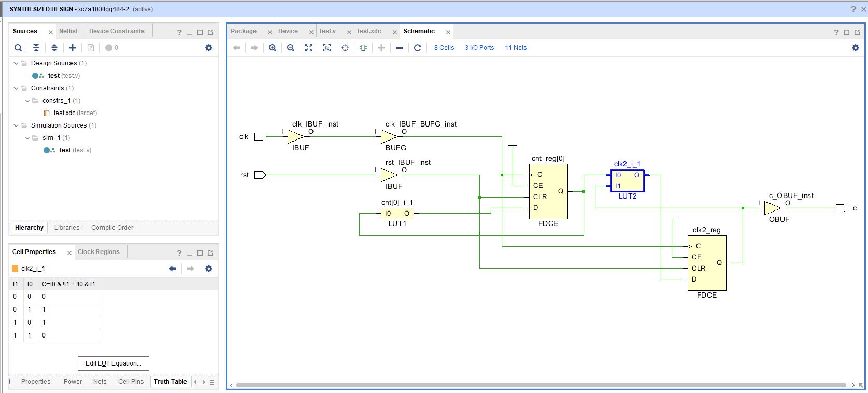Zoom out of the schematic
This screenshot has height=393, width=868.
291,48
